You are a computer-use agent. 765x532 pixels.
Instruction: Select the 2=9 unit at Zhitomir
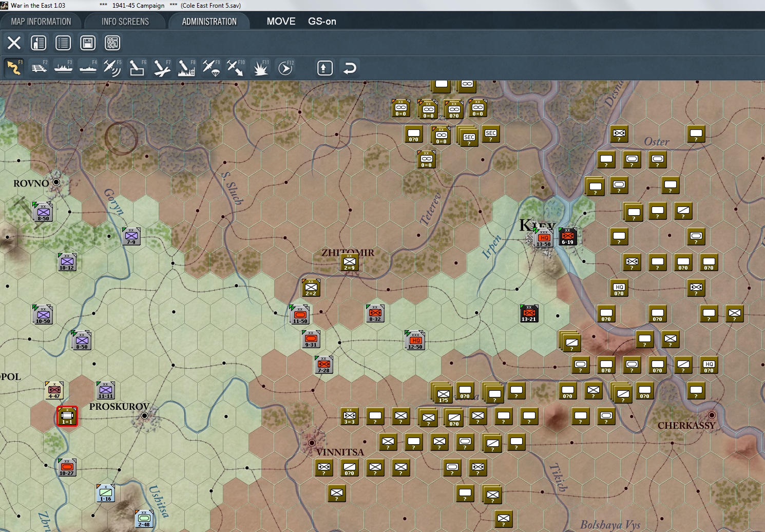[x=350, y=262]
